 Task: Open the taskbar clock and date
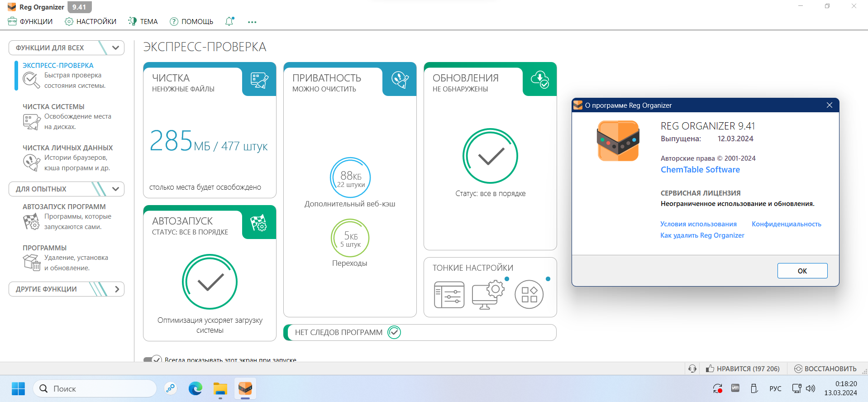pyautogui.click(x=841, y=388)
